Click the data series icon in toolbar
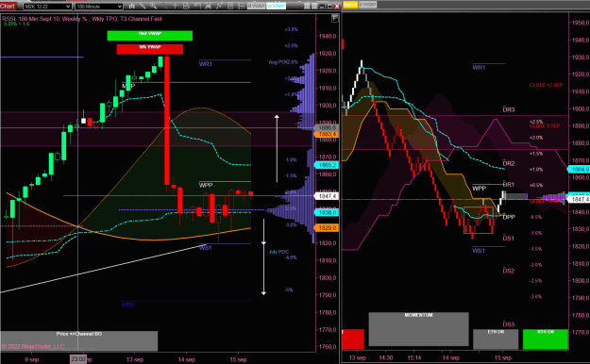The image size is (590, 364). click(208, 6)
